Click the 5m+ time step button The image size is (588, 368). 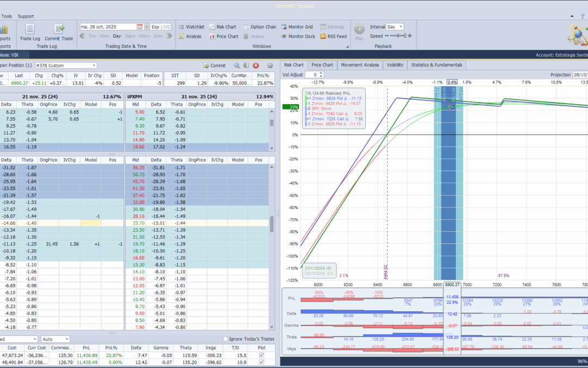tap(158, 36)
